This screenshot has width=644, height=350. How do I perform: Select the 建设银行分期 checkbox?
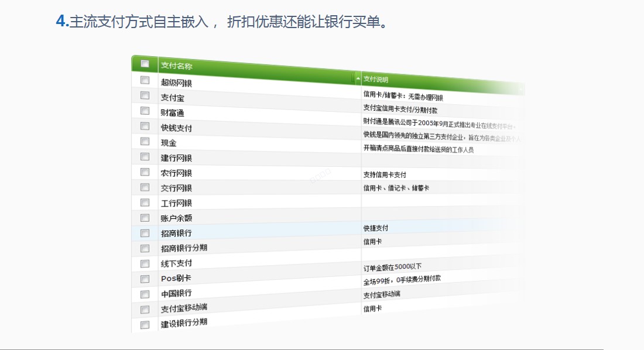[x=145, y=325]
